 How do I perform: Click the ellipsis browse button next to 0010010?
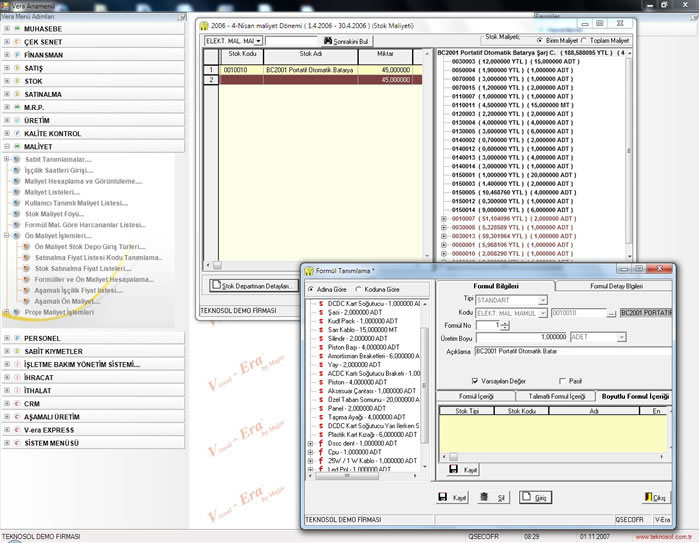(611, 313)
